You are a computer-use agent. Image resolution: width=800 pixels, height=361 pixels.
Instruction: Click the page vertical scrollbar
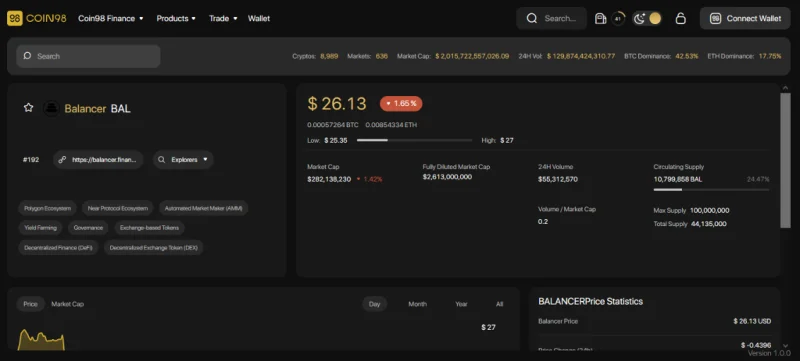point(785,160)
